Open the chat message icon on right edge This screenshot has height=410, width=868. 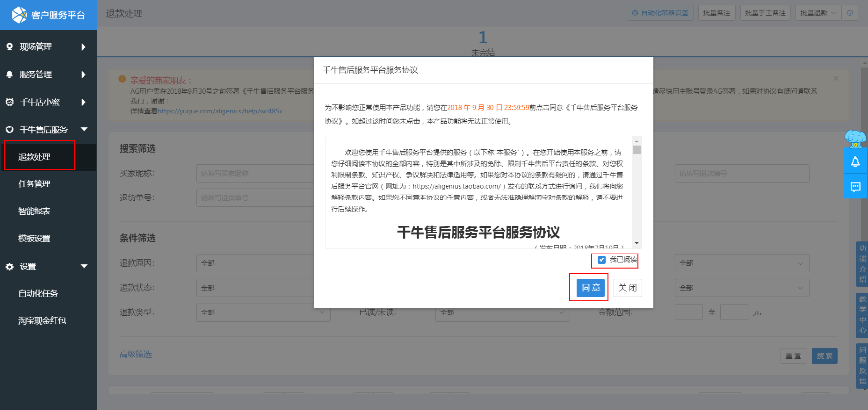pos(855,187)
